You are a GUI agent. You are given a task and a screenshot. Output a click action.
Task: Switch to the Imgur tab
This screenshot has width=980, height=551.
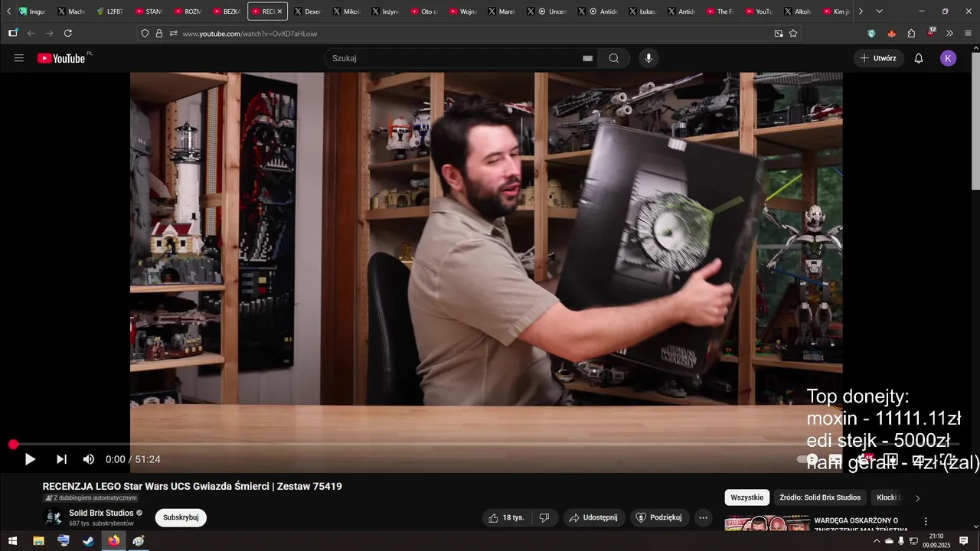coord(33,11)
